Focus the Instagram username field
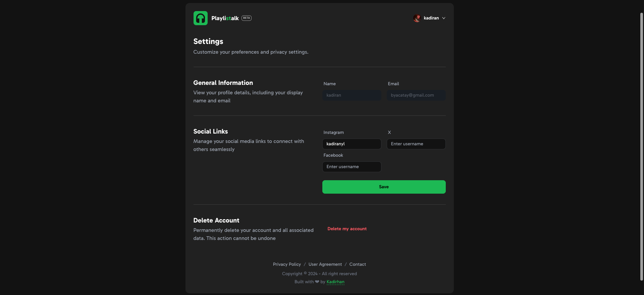Image resolution: width=644 pixels, height=295 pixels. (x=352, y=144)
